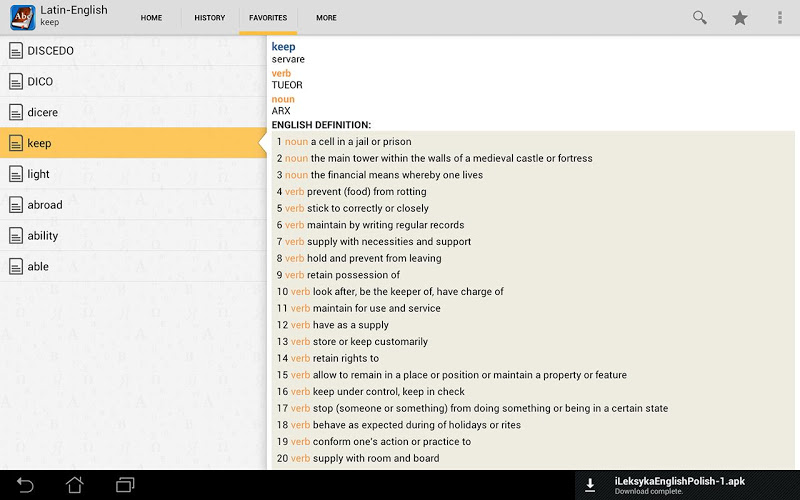Open the FAVORITES tab
Image resolution: width=800 pixels, height=500 pixels.
tap(268, 18)
